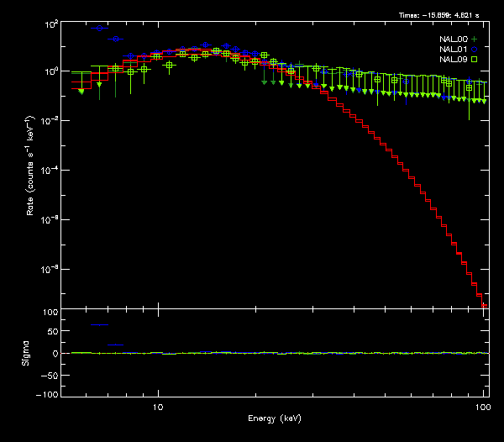Click the 100 tick label on energy axis
Viewport: 504px width, 442px height.
[483, 405]
